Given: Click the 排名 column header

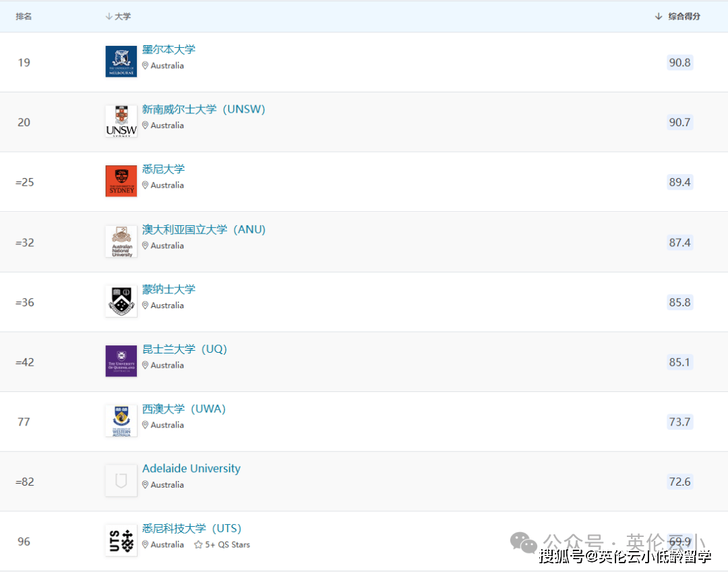Looking at the screenshot, I should 24,17.
